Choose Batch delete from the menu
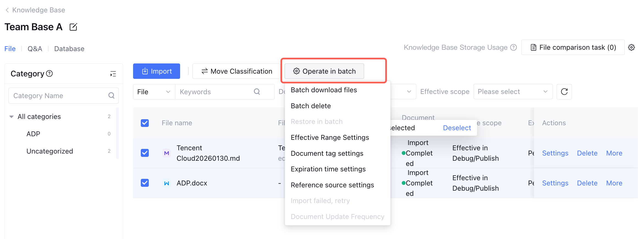The height and width of the screenshot is (239, 644). click(311, 106)
